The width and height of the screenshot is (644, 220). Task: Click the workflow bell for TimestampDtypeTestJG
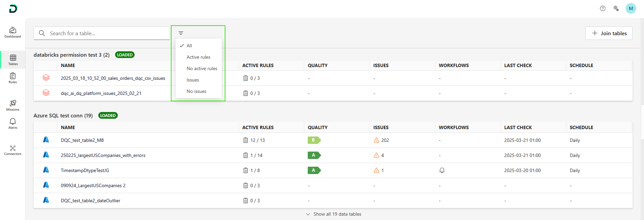[442, 170]
